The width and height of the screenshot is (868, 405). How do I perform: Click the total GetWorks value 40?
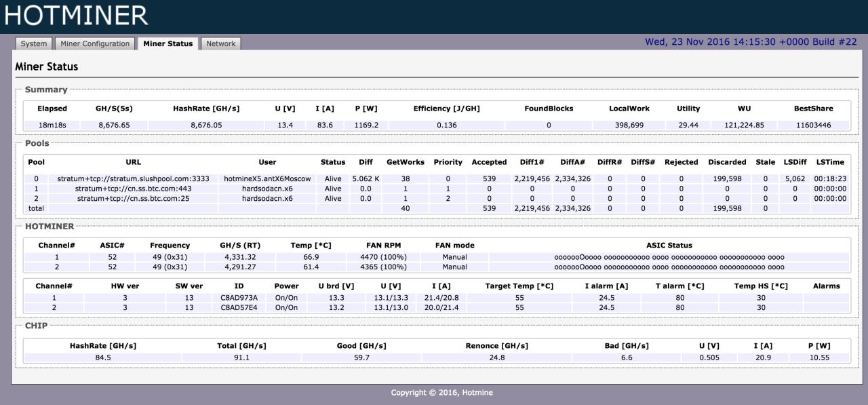(x=405, y=208)
